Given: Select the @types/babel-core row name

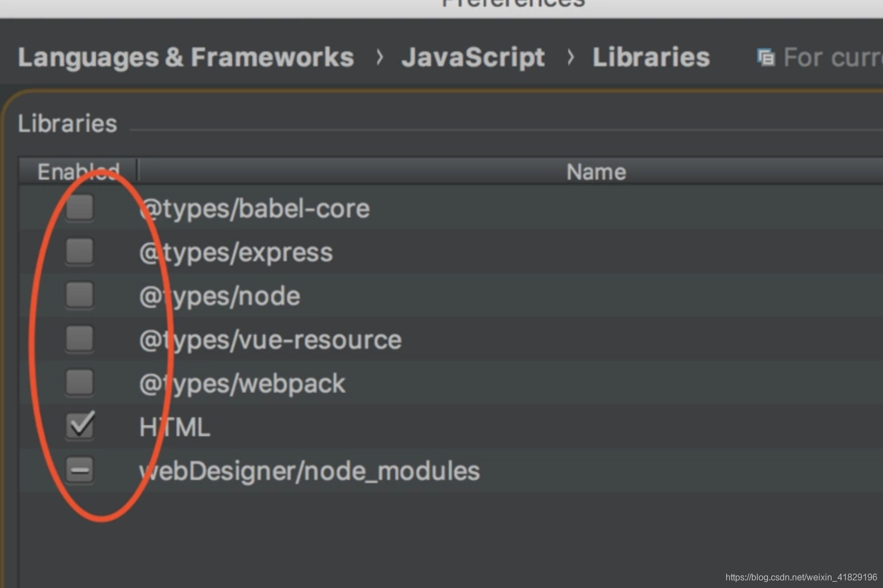Looking at the screenshot, I should click(x=254, y=209).
